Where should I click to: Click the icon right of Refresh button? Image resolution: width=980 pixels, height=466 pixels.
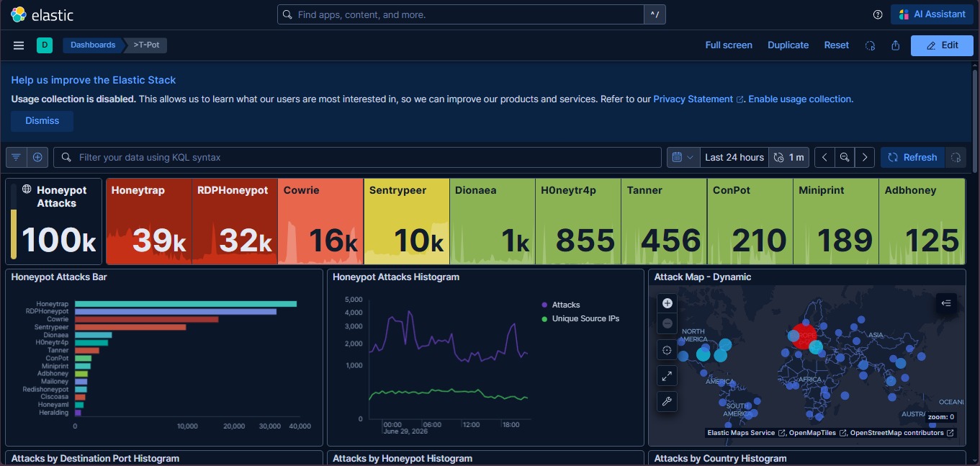click(x=956, y=157)
